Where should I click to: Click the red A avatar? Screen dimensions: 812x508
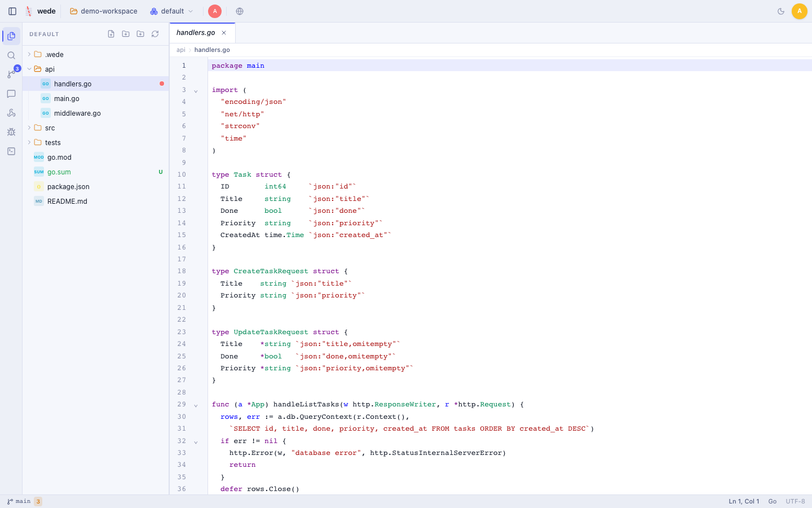click(x=215, y=11)
